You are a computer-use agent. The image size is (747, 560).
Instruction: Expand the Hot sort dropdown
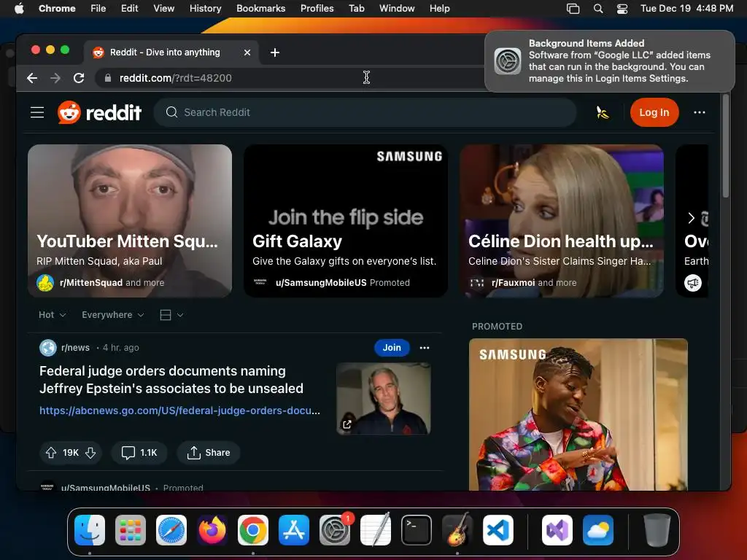pos(53,315)
